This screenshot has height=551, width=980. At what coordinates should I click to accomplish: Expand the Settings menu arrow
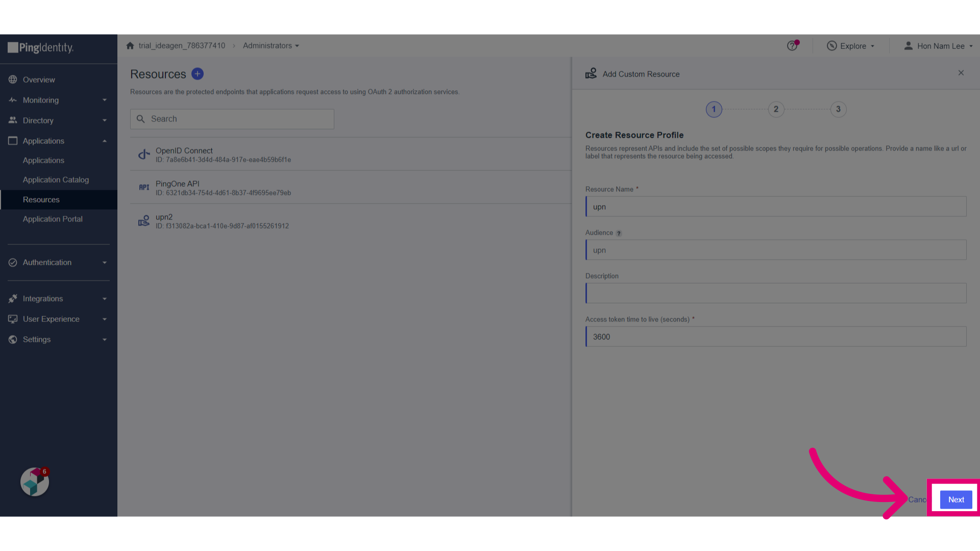click(105, 339)
